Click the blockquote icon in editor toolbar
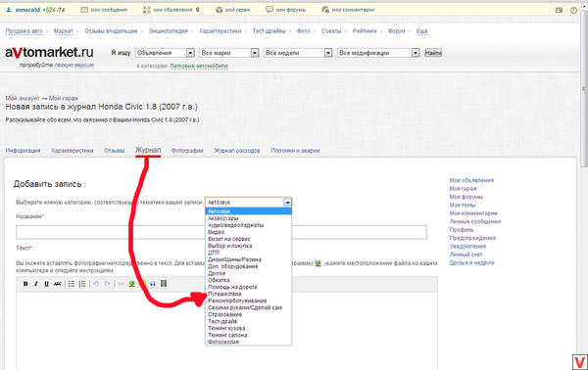The height and width of the screenshot is (370, 588). point(153,284)
